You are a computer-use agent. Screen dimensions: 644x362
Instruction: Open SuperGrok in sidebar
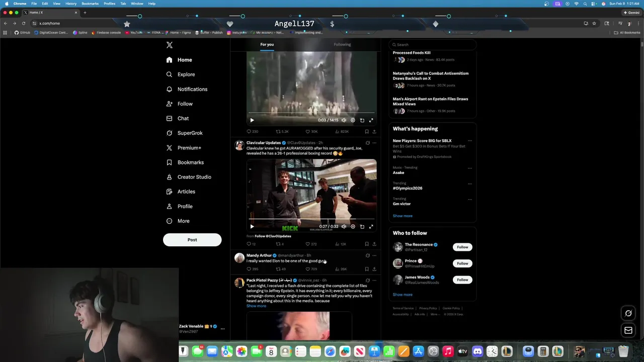pos(184,133)
